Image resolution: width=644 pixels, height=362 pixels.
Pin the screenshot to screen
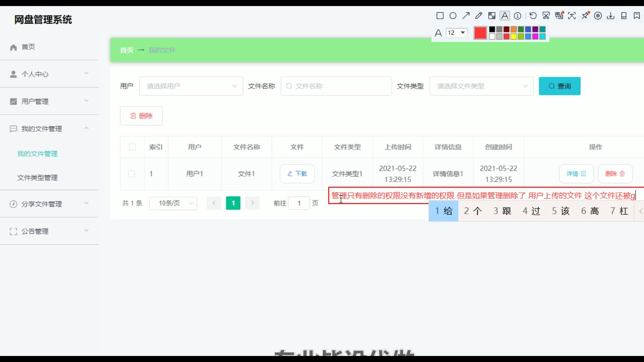pos(585,15)
